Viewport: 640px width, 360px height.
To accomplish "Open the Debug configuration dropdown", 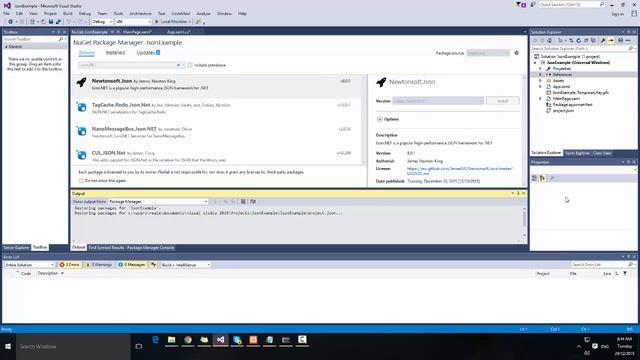I will click(102, 22).
